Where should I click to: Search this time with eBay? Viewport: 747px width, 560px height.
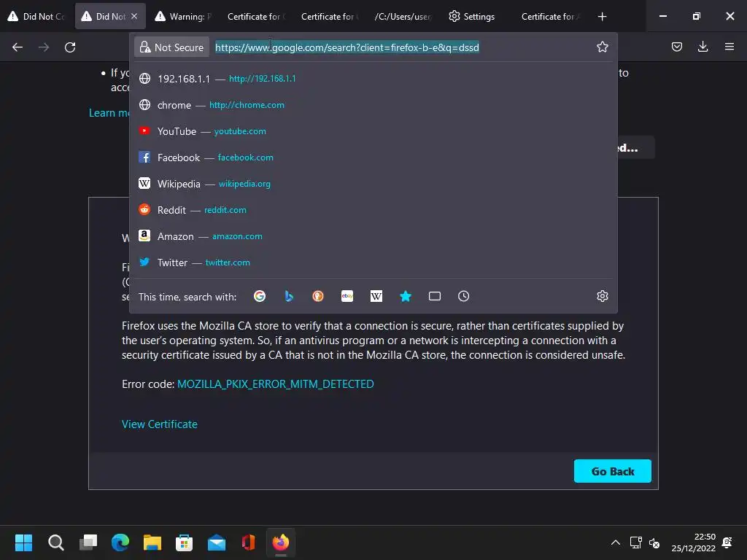[x=347, y=296]
